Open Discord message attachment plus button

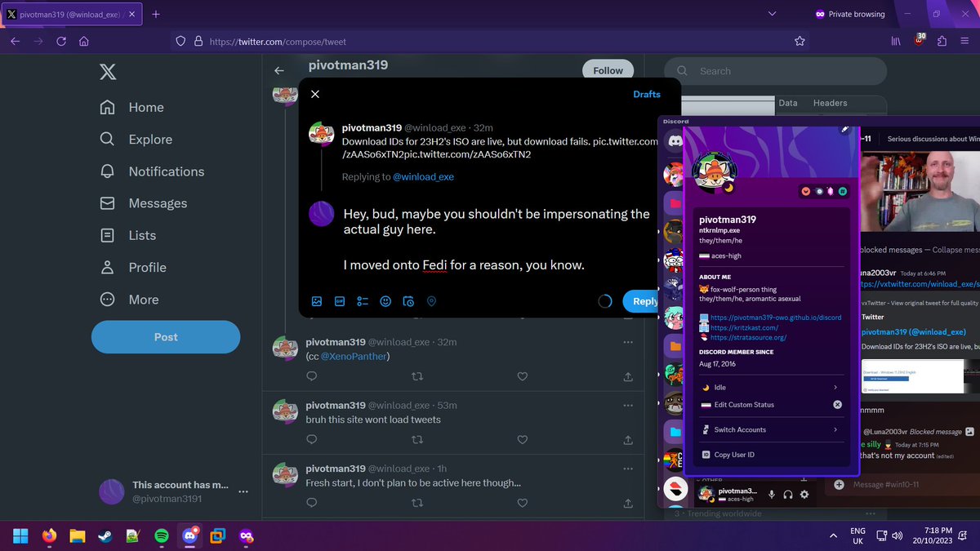point(838,485)
